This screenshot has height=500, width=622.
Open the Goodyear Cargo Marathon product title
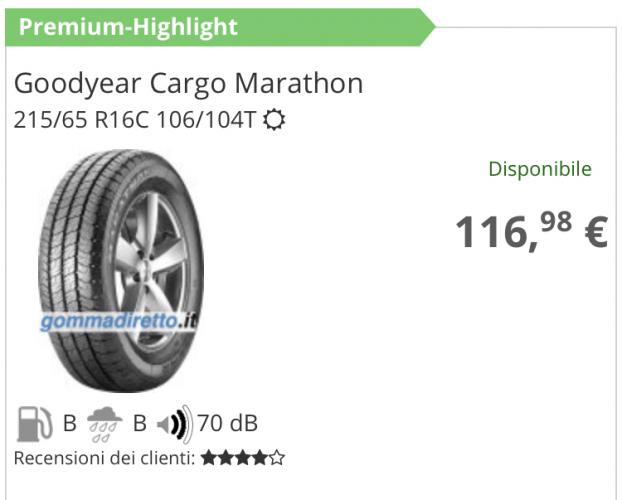188,83
